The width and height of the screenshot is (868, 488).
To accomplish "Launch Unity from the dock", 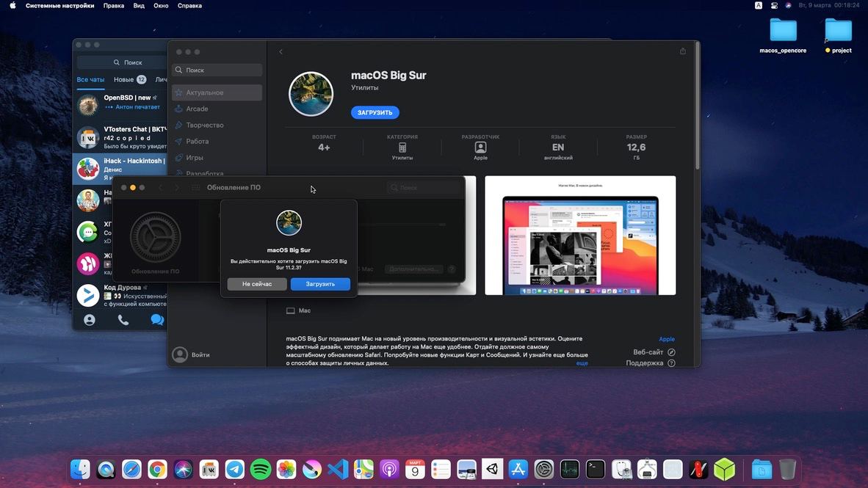I will coord(492,470).
